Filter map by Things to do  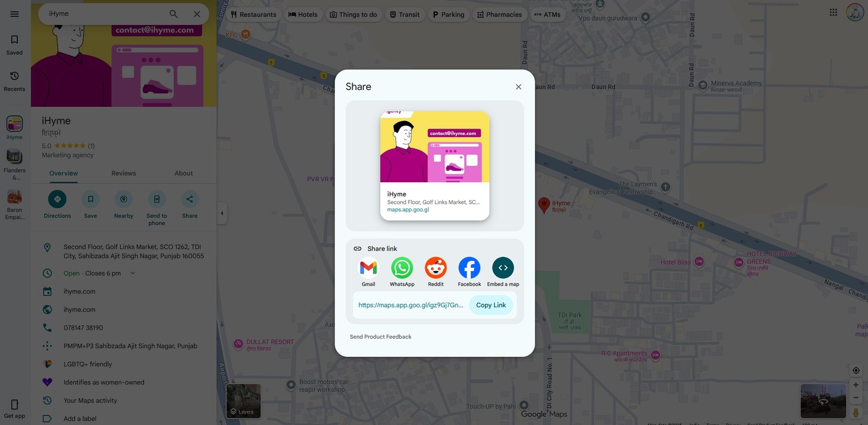[354, 15]
